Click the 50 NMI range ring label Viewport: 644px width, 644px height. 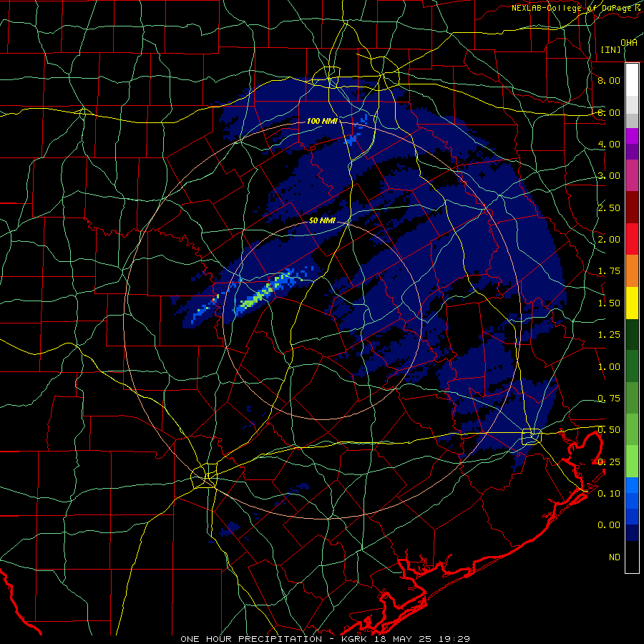pos(323,220)
